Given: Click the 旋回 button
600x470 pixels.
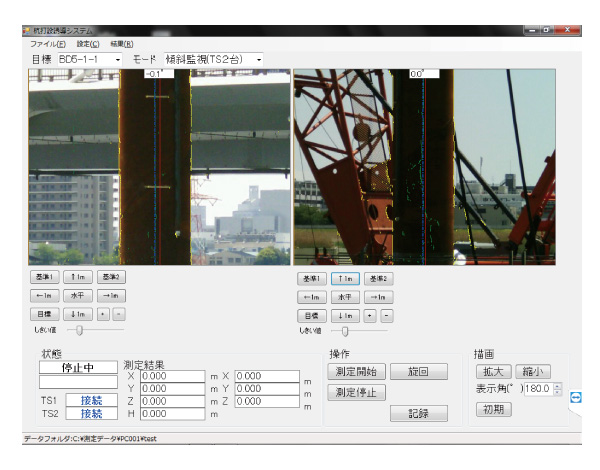Looking at the screenshot, I should pyautogui.click(x=419, y=372).
